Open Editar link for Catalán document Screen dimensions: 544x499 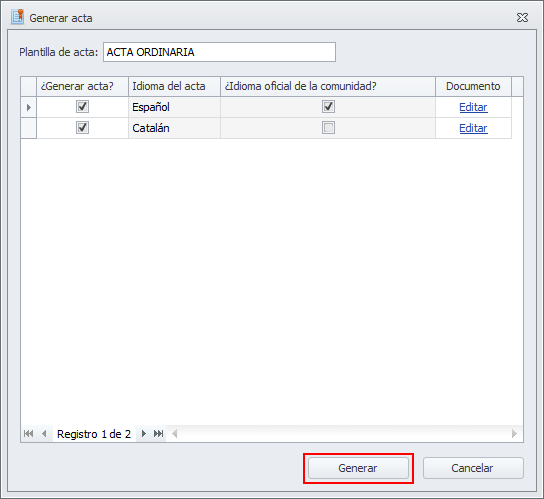pos(473,128)
